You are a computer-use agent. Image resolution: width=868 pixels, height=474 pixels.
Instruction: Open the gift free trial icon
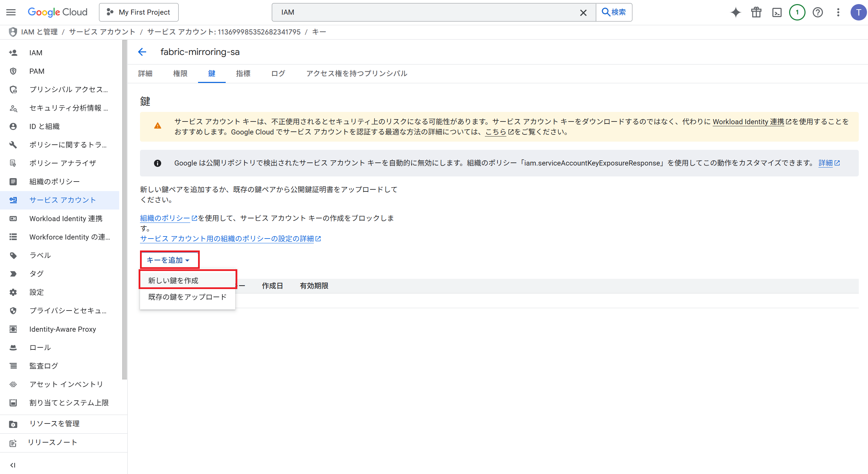756,12
